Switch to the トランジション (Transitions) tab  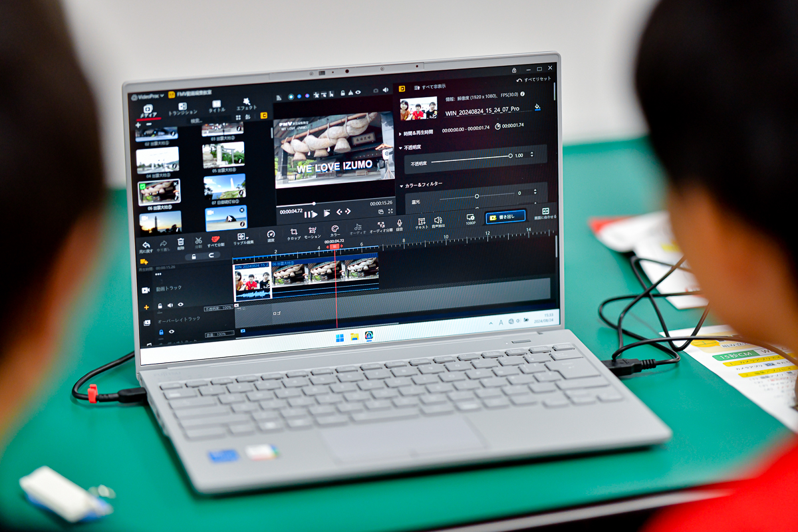pyautogui.click(x=182, y=108)
